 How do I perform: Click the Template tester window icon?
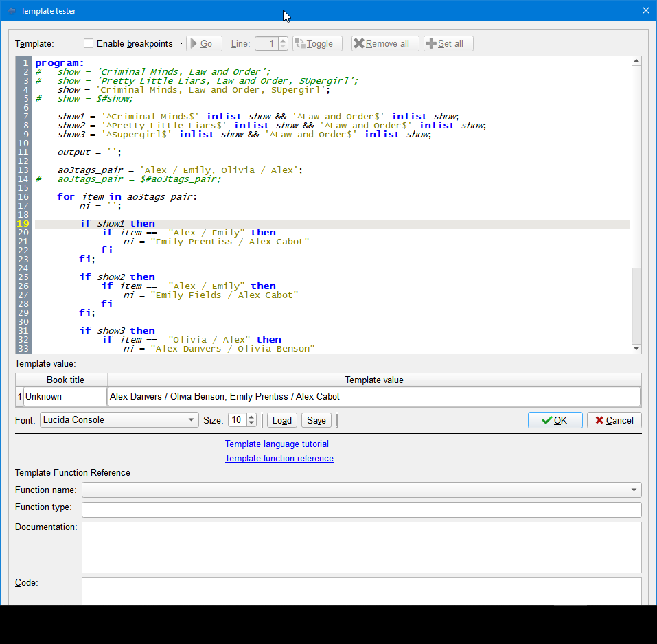point(11,11)
